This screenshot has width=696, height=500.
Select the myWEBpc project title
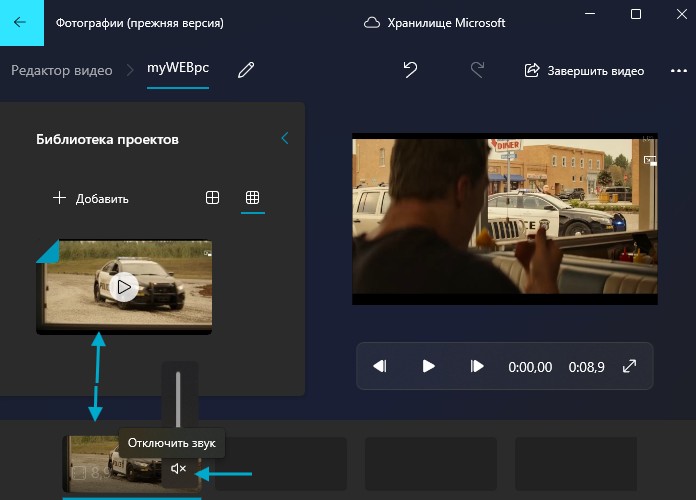(178, 68)
